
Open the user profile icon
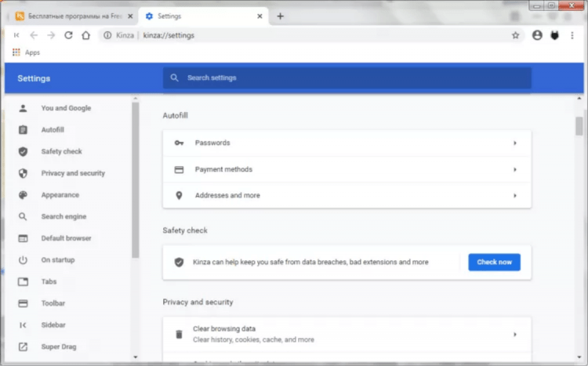537,35
